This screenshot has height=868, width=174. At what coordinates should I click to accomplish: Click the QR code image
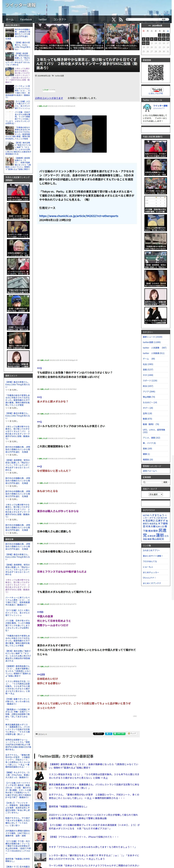(x=156, y=72)
